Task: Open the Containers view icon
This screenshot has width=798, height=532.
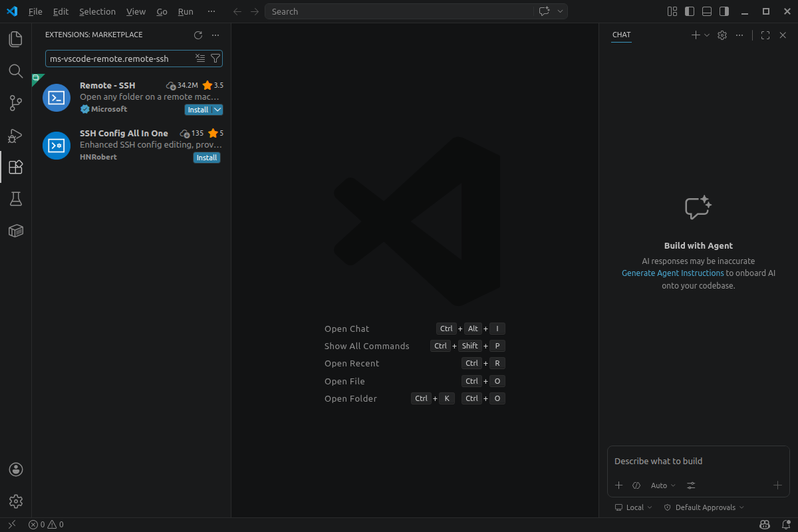Action: click(16, 231)
